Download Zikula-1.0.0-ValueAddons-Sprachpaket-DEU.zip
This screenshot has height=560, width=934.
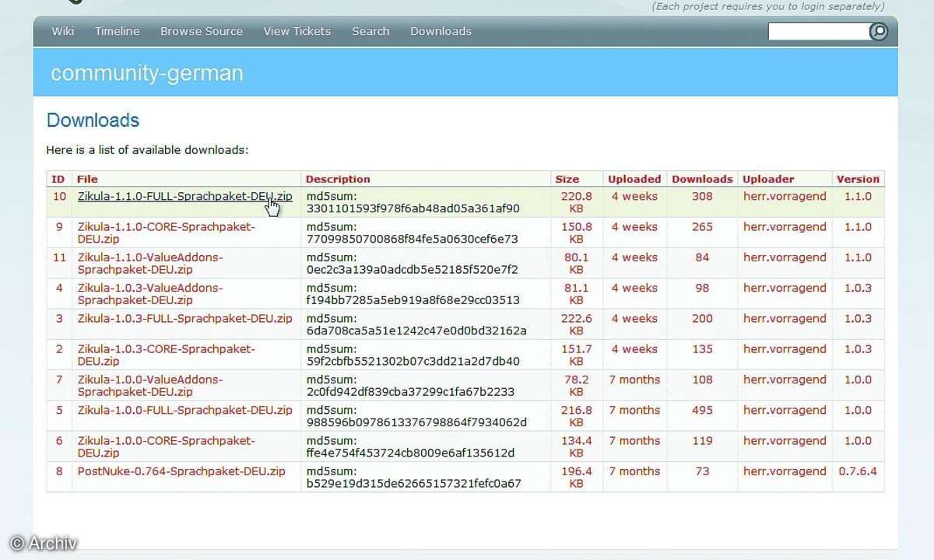coord(150,386)
